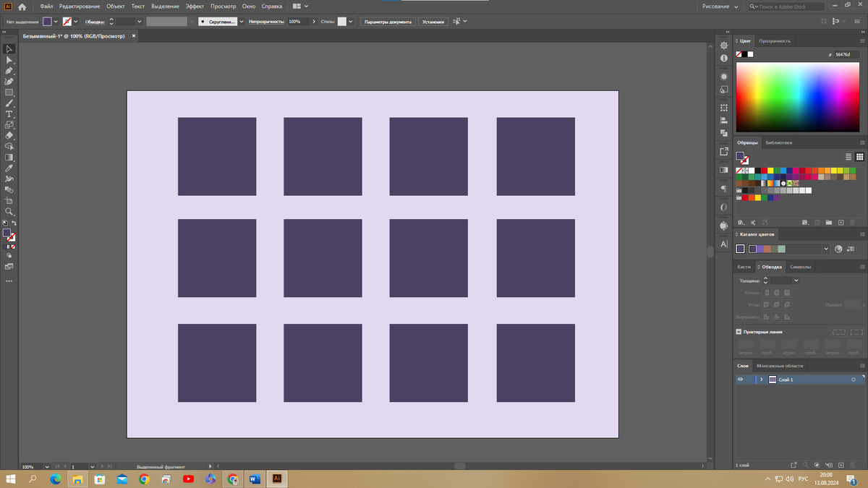Open the Непрозрачность opacity dropdown arrow
This screenshot has width=868, height=488.
pos(315,22)
